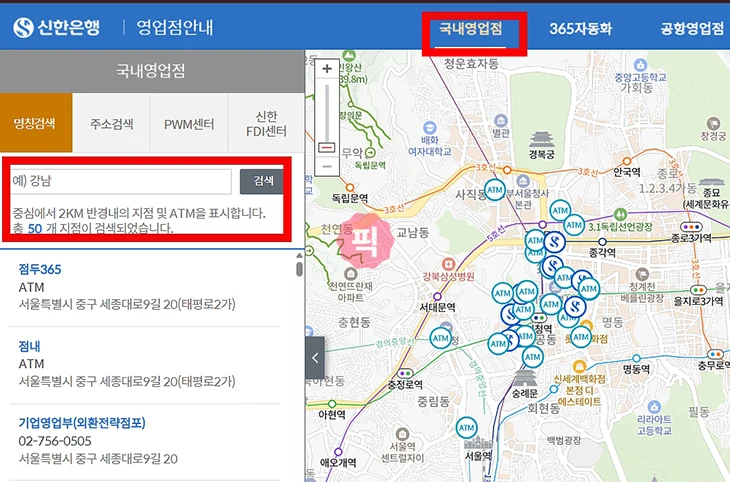Viewport: 730px width, 482px height.
Task: Click the 별관 building icon
Action: click(500, 120)
